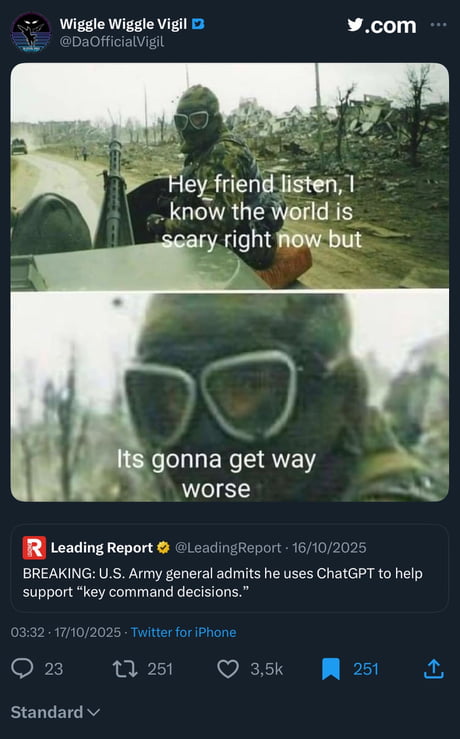
Task: Open the quoted Leading Report tweet text
Action: (x=222, y=583)
